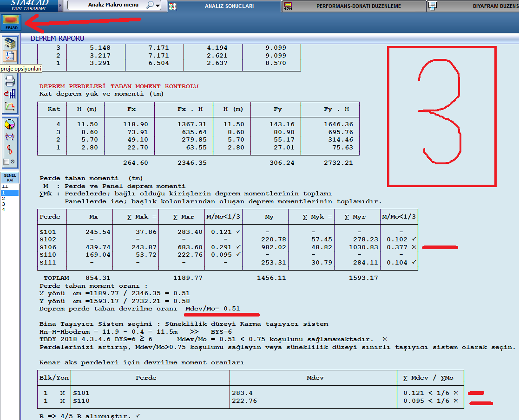Click the printer icon

(x=10, y=81)
